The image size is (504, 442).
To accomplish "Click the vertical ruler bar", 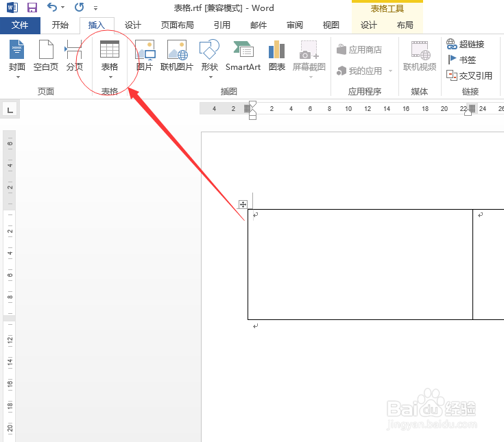I will [10, 286].
